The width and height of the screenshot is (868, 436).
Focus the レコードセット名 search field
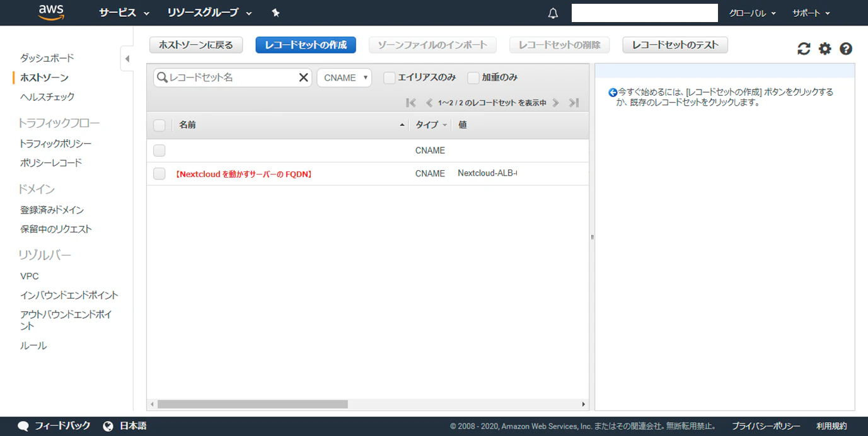coord(233,77)
